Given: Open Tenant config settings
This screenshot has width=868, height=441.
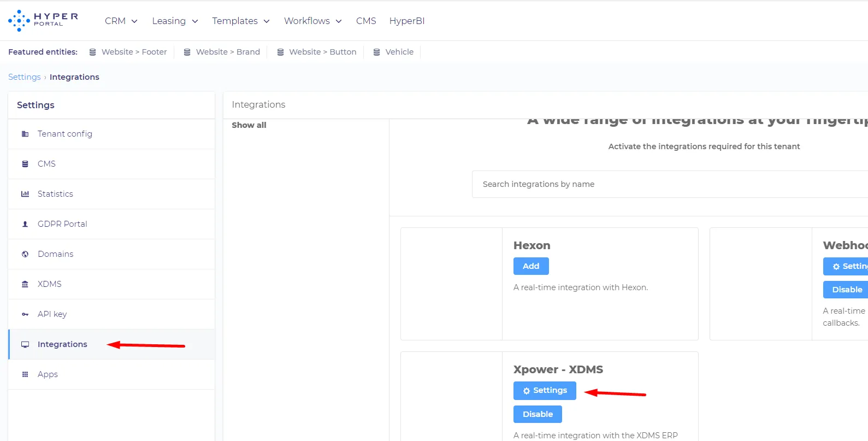Looking at the screenshot, I should tap(111, 134).
